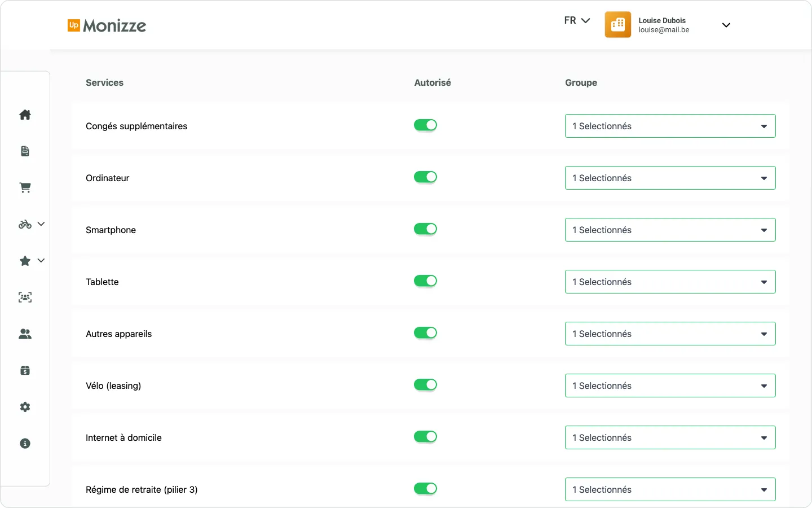Open the home dashboard icon
The width and height of the screenshot is (812, 508).
[x=25, y=115]
